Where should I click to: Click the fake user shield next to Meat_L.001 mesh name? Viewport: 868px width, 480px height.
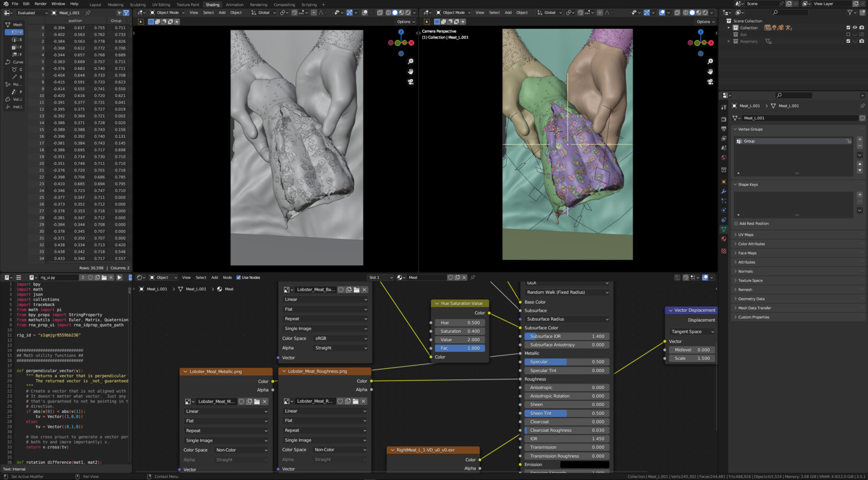click(862, 118)
